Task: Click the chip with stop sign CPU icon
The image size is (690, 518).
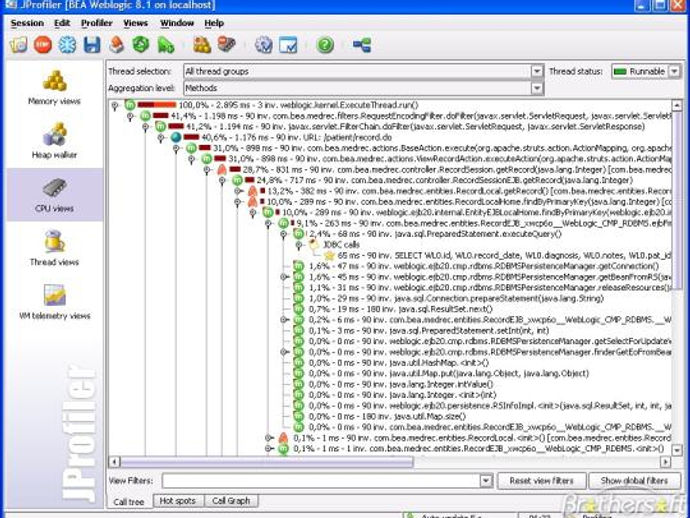Action: tap(227, 44)
